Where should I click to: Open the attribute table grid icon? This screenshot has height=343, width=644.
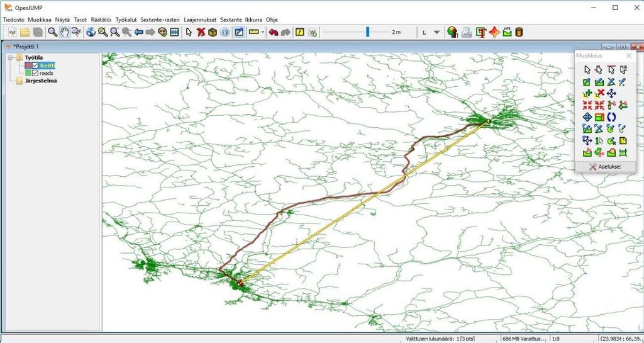174,32
